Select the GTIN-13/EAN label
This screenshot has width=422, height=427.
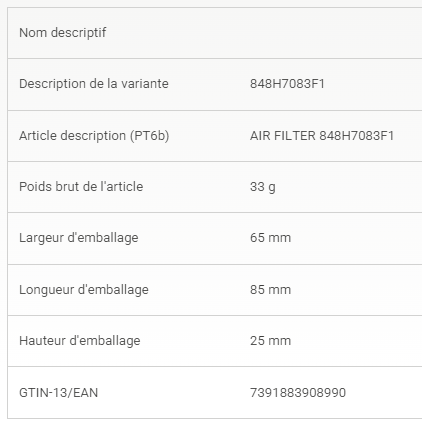[x=59, y=393]
